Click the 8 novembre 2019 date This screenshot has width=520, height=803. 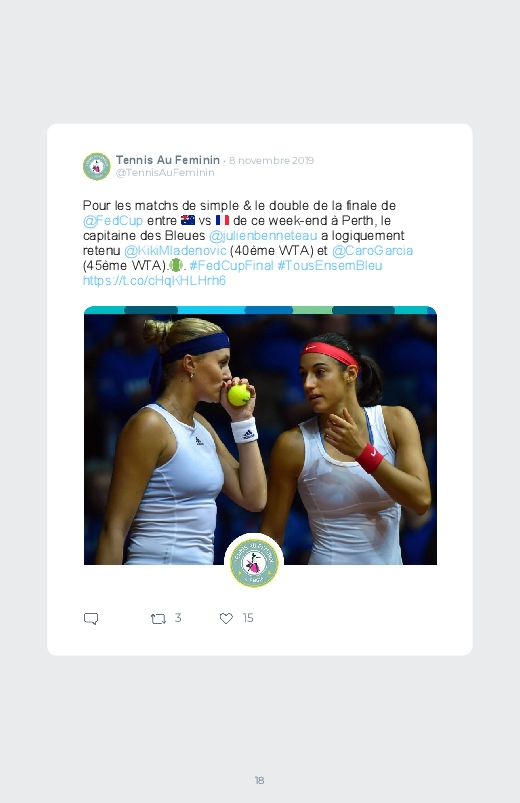(272, 160)
